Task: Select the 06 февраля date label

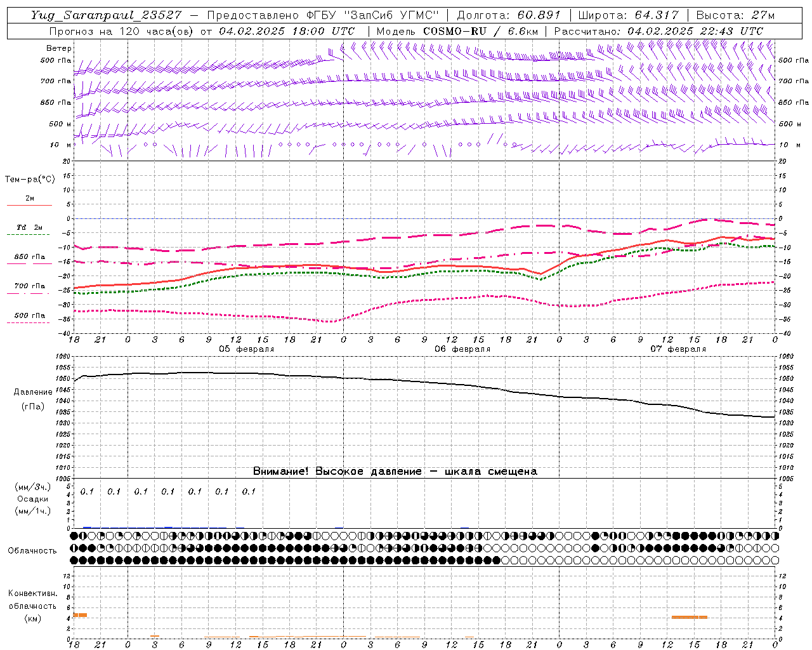Action: 462,349
